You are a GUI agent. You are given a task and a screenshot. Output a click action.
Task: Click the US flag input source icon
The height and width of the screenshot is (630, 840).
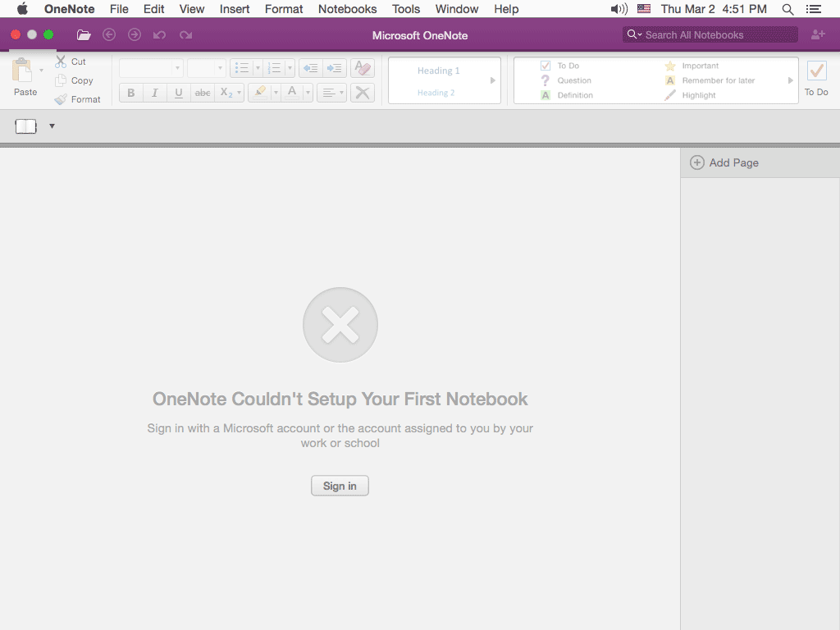pyautogui.click(x=644, y=8)
